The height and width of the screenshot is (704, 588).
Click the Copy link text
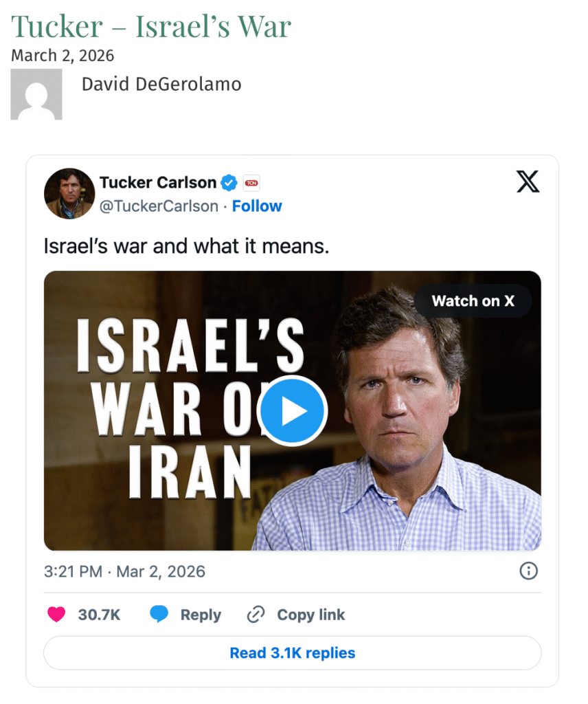tap(310, 615)
